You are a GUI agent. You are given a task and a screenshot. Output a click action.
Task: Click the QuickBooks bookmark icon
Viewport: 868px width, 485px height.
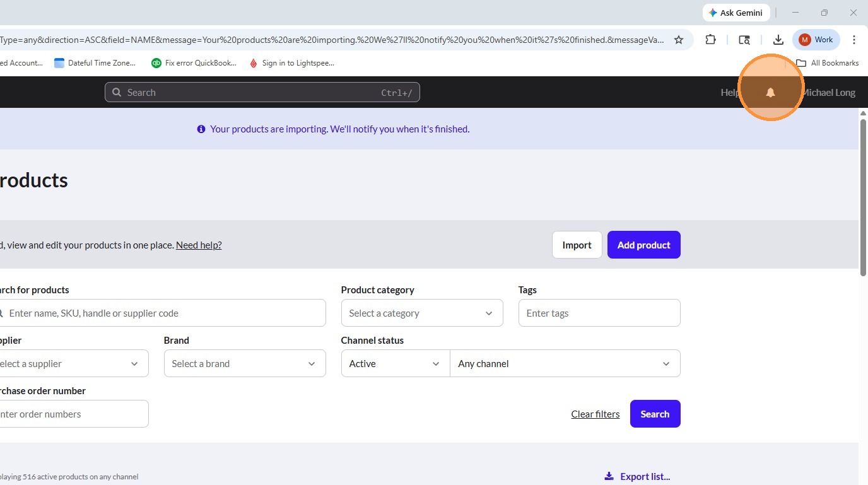pyautogui.click(x=156, y=63)
